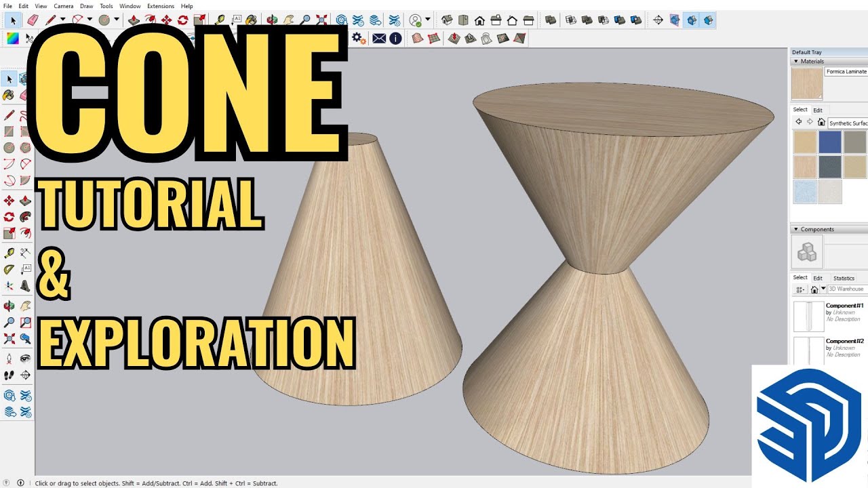Choose the Tape Measure tool in top toolbar
This screenshot has width=868, height=488.
tap(220, 20)
